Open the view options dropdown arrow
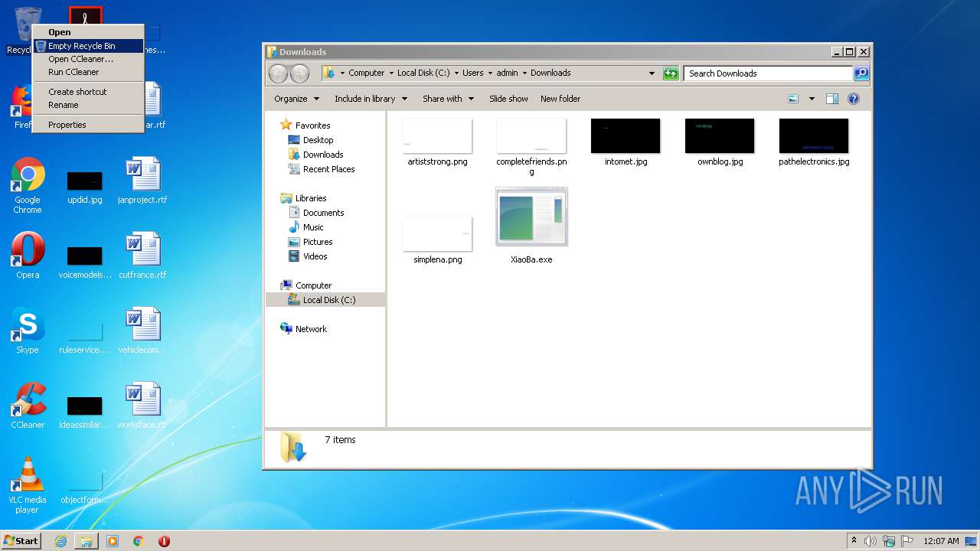This screenshot has width=980, height=551. [x=812, y=99]
